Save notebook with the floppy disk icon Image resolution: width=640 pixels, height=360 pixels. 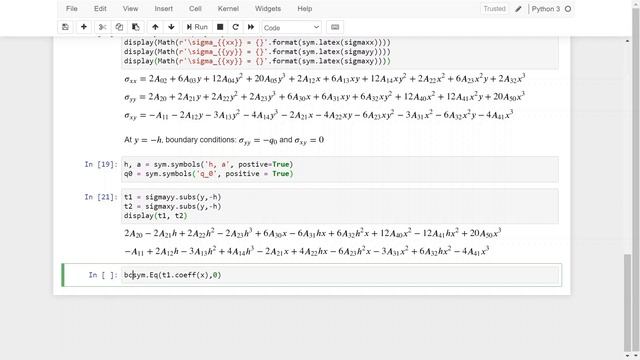[x=65, y=27]
